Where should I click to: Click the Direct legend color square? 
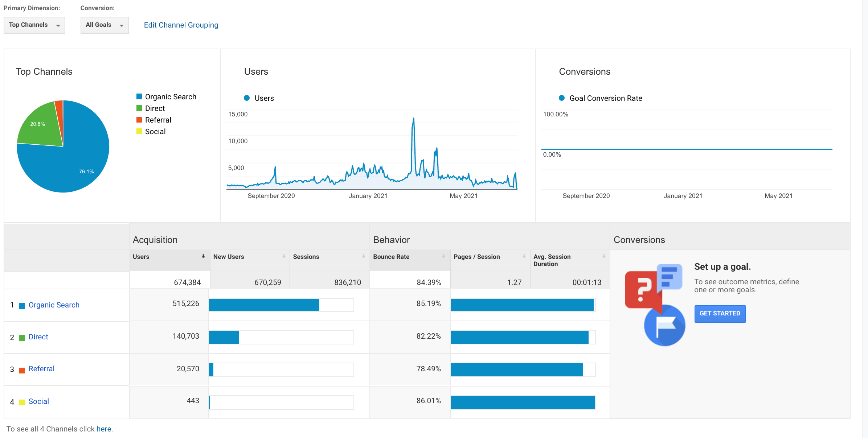click(x=139, y=108)
